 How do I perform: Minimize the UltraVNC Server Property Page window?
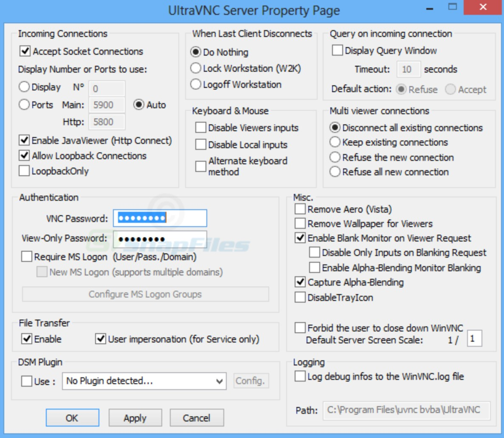pyautogui.click(x=430, y=8)
